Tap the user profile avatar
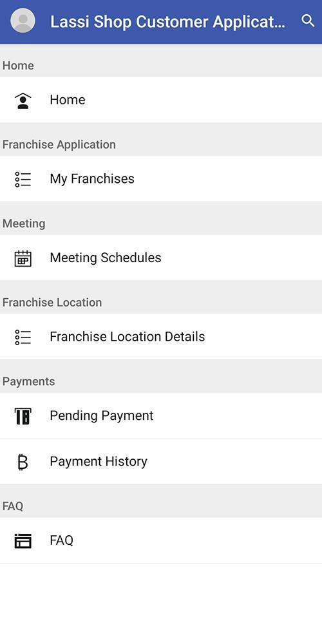 pyautogui.click(x=23, y=21)
